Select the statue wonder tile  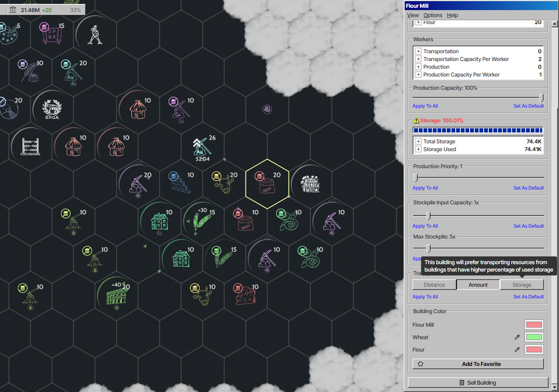(x=95, y=35)
